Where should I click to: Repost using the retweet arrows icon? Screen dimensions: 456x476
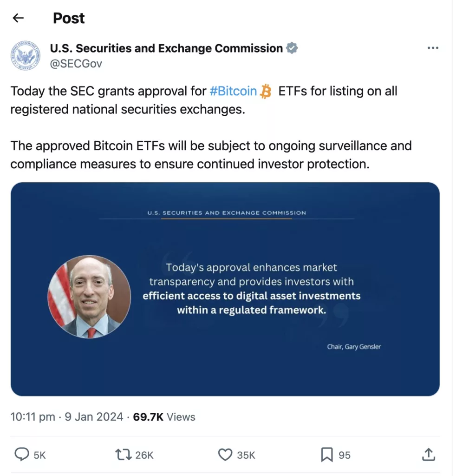pos(123,455)
